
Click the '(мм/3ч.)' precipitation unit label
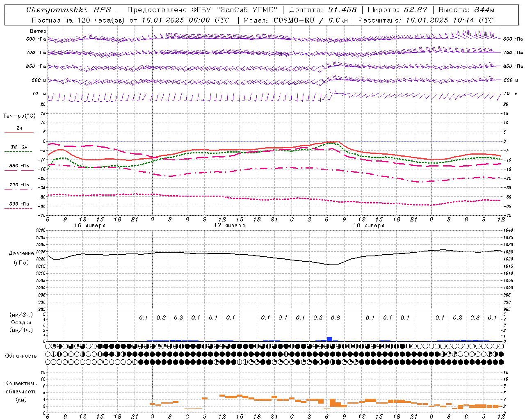(x=21, y=315)
